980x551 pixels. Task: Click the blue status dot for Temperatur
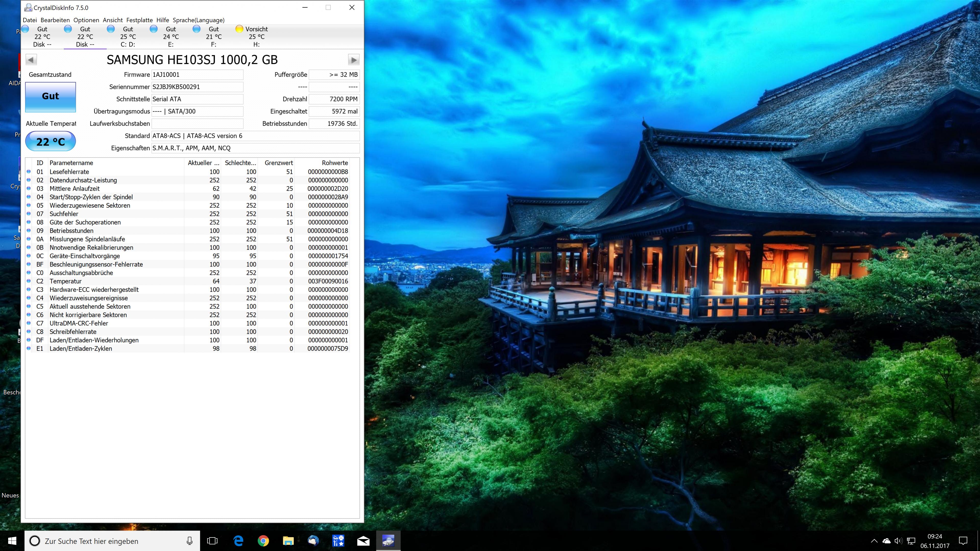(x=29, y=281)
